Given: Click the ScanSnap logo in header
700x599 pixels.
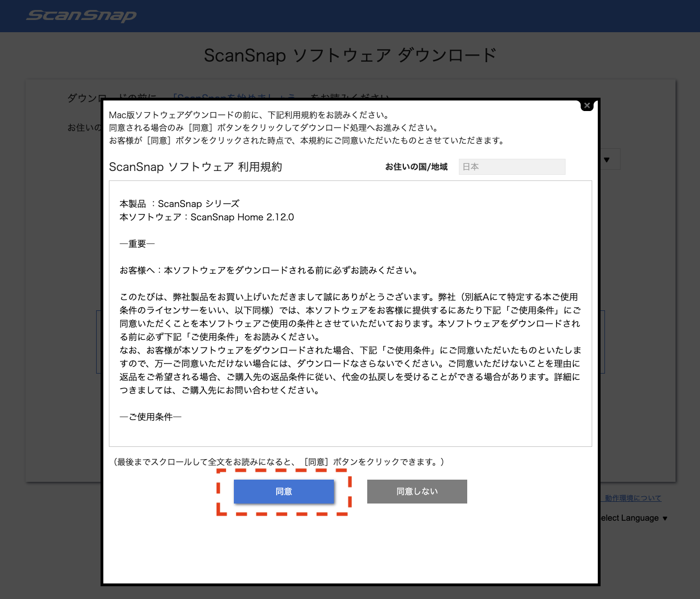Looking at the screenshot, I should pos(81,16).
